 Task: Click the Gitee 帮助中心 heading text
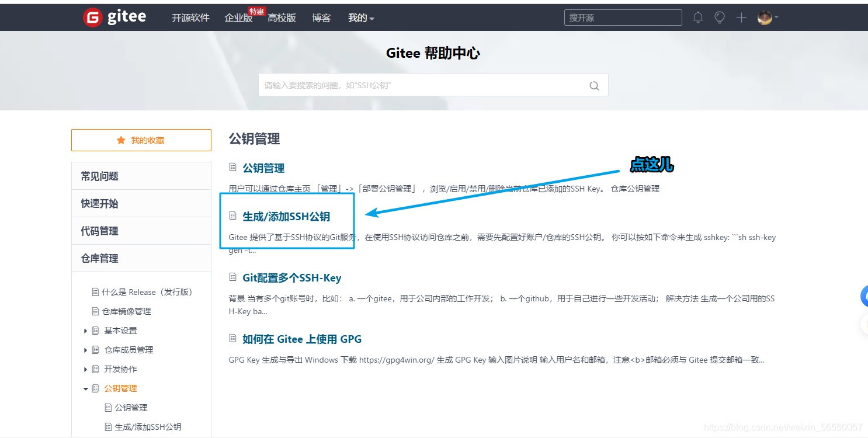pyautogui.click(x=433, y=53)
